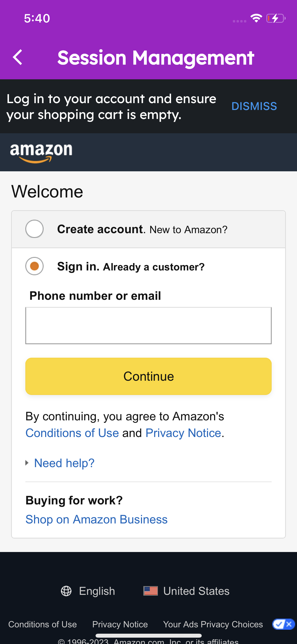
Task: Tap the Wi-Fi status icon
Action: point(256,18)
